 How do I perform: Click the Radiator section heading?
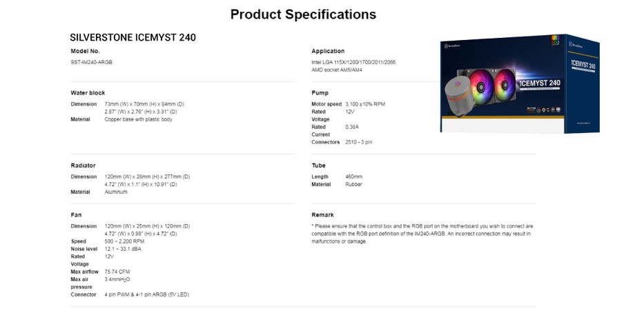pos(83,165)
